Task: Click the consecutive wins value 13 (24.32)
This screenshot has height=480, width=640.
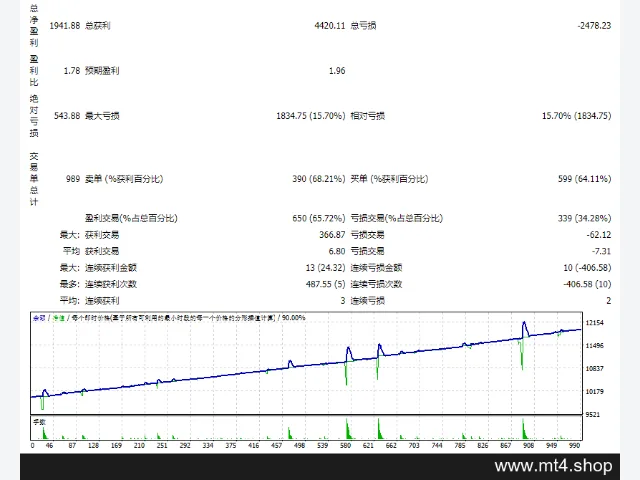Action: 325,268
